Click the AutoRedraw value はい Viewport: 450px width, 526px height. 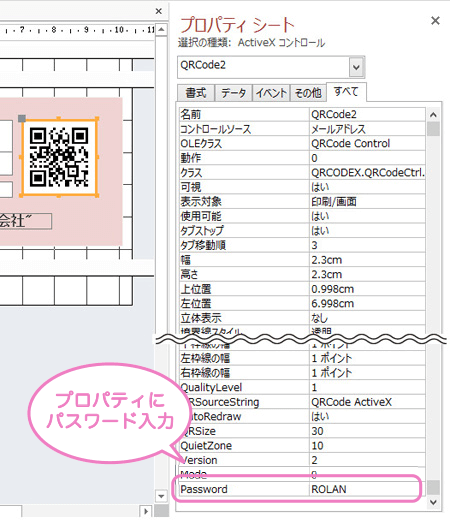[367, 416]
